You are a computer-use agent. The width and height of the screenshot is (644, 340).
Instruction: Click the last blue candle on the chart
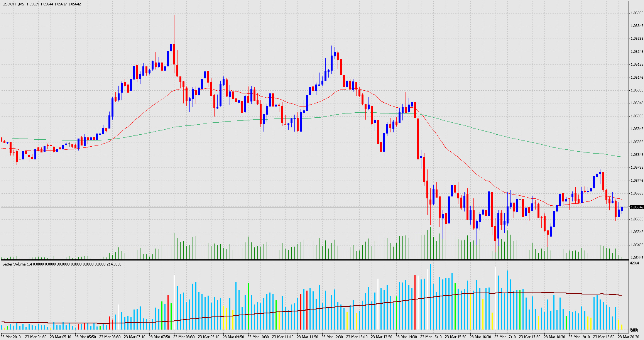[x=622, y=209]
